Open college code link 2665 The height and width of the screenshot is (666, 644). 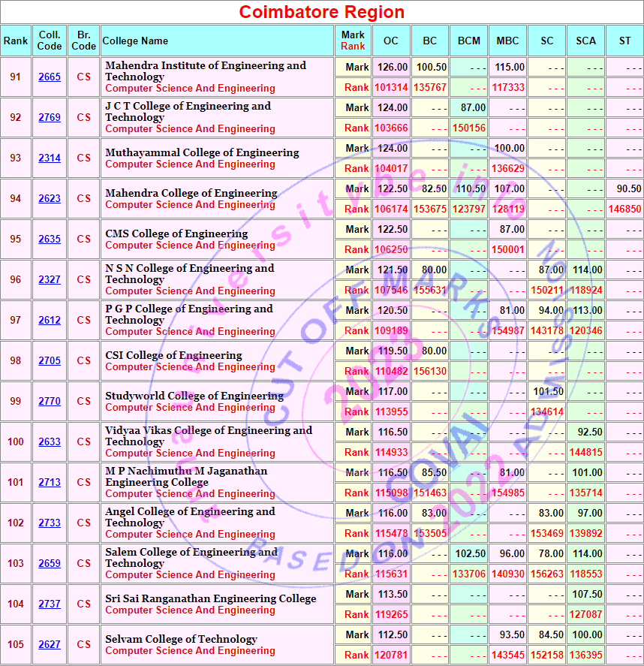pos(50,77)
